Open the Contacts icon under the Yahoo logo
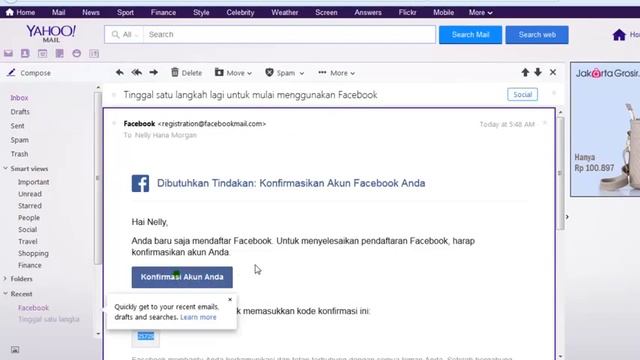Image resolution: width=640 pixels, height=360 pixels. [x=25, y=53]
